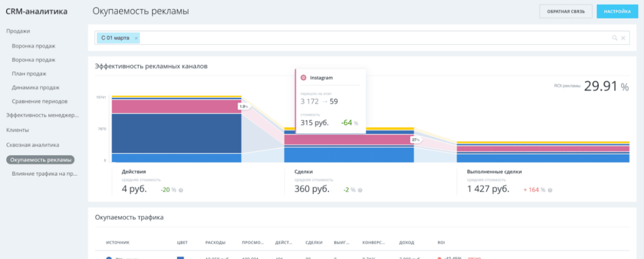This screenshot has width=644, height=259.
Task: Remove the 'С 01 марта' filter chip
Action: [136, 38]
